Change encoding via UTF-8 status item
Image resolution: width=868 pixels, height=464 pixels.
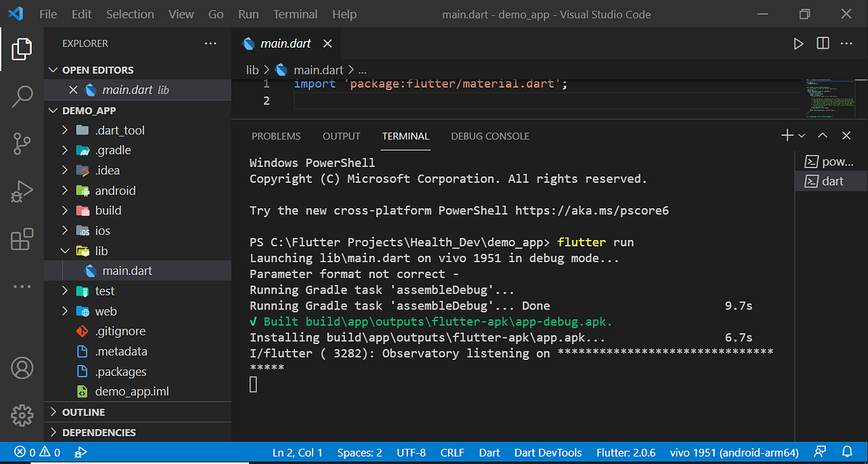tap(411, 452)
